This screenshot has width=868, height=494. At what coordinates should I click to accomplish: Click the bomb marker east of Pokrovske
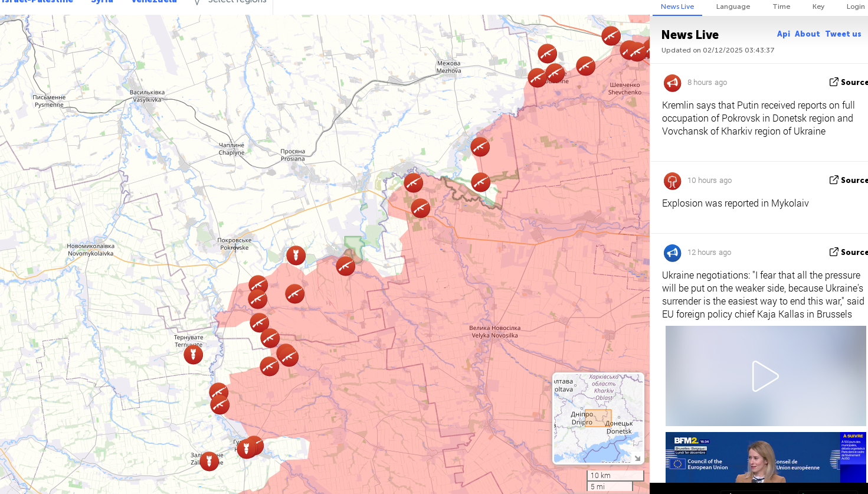(x=296, y=256)
